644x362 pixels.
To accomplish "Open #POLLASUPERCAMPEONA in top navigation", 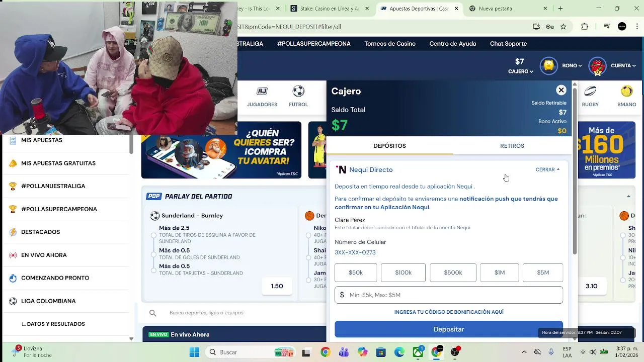I will pos(314,44).
